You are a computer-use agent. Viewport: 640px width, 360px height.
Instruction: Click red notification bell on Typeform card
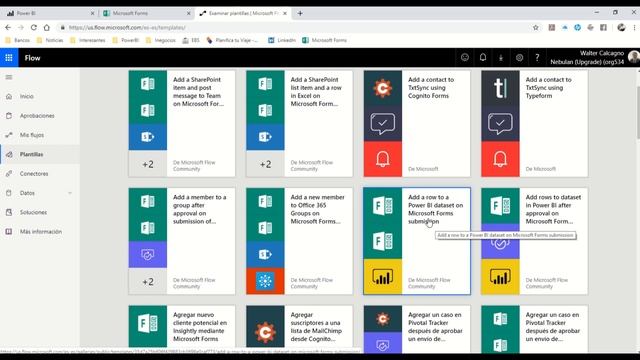pyautogui.click(x=500, y=159)
